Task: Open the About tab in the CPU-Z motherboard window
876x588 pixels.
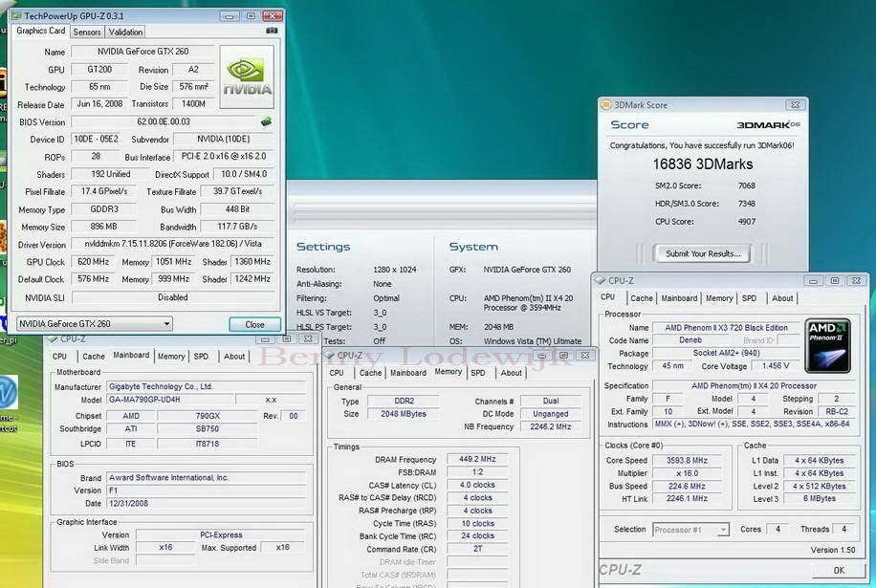Action: tap(234, 357)
